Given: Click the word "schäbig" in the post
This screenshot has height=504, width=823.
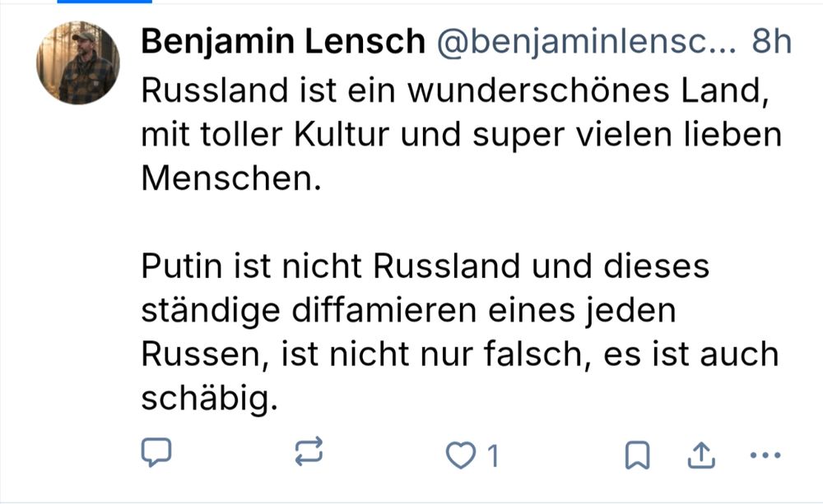Looking at the screenshot, I should (205, 400).
